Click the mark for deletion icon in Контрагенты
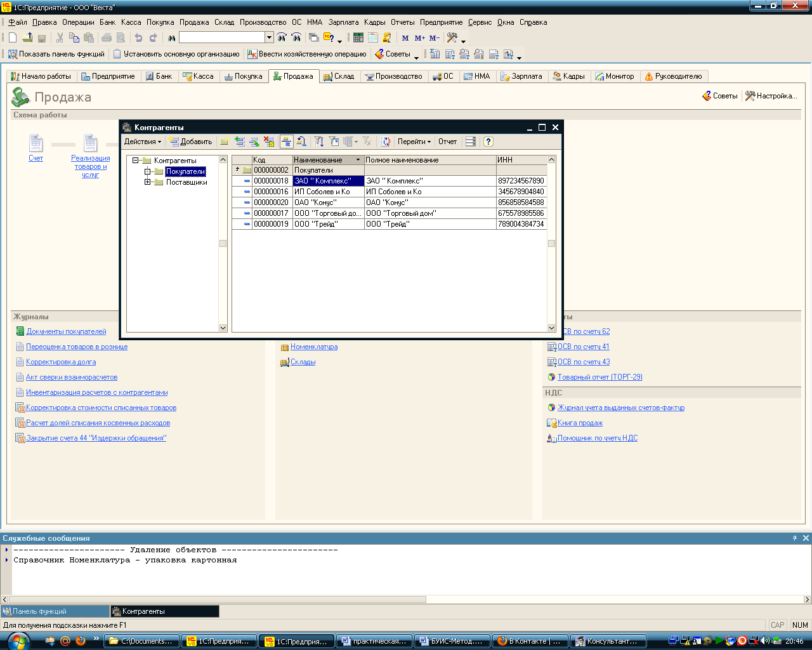Viewport: 812px width, 650px height. 269,142
